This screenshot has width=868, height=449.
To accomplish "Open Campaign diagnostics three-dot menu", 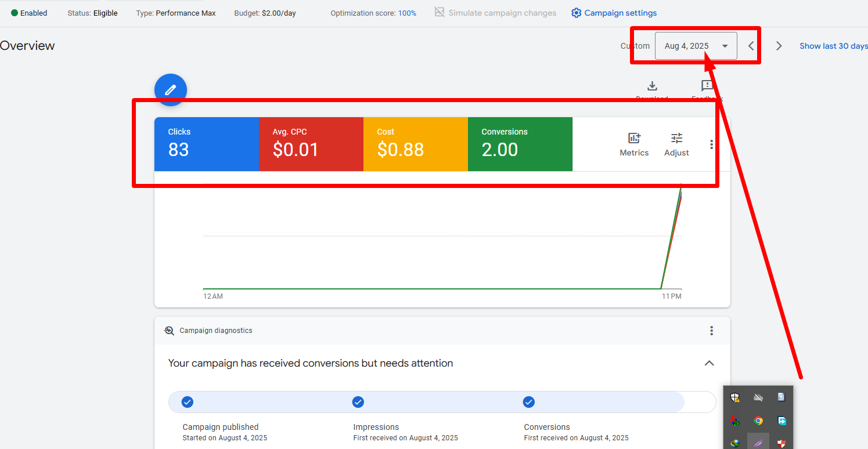I will pyautogui.click(x=711, y=331).
